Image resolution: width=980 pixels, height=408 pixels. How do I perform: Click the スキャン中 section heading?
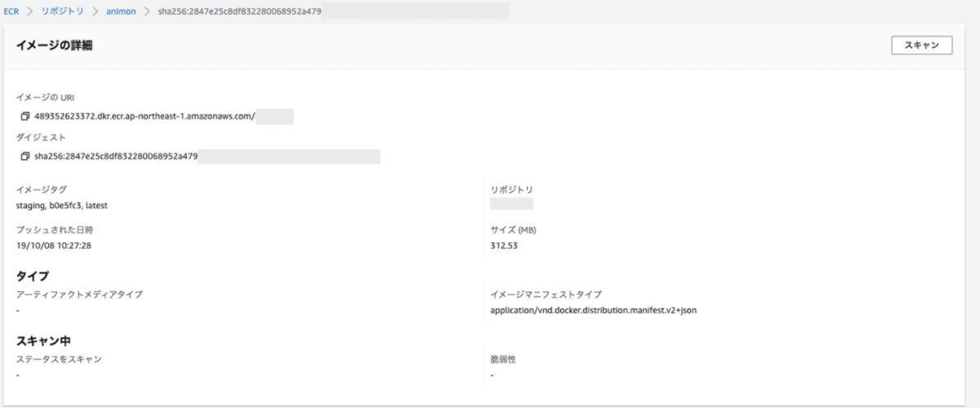click(39, 340)
